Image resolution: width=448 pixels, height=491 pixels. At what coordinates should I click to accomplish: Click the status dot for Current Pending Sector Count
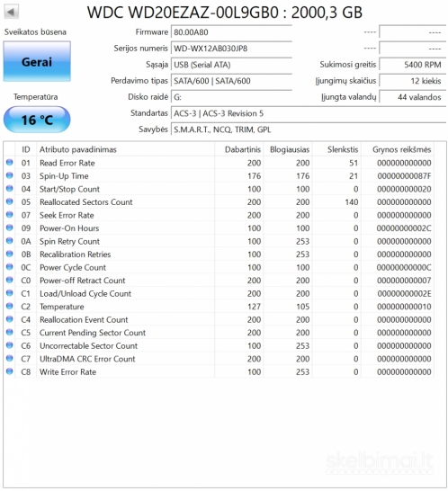[x=9, y=332]
